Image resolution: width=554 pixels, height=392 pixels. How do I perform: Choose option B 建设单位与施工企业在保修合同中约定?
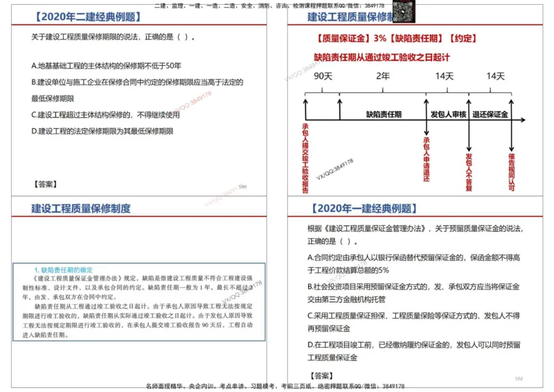137,82
